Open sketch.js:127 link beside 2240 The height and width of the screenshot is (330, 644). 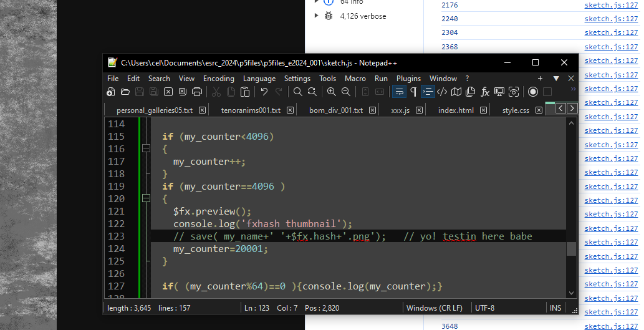(x=610, y=19)
